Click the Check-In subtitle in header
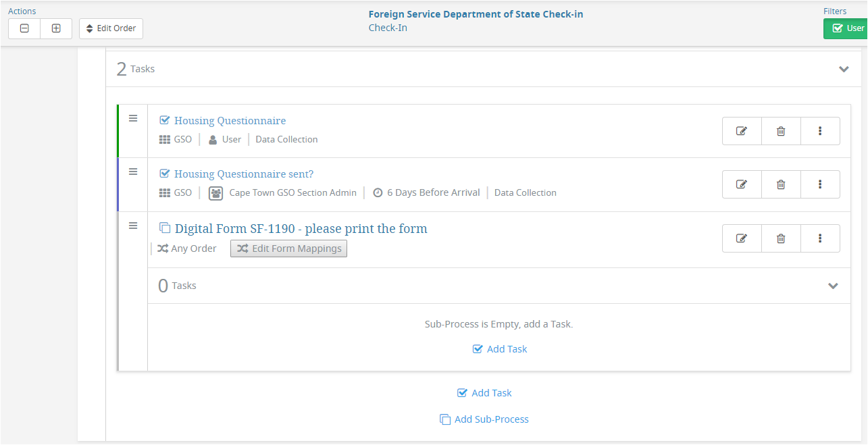Viewport: 868px width, 445px height. (x=388, y=28)
